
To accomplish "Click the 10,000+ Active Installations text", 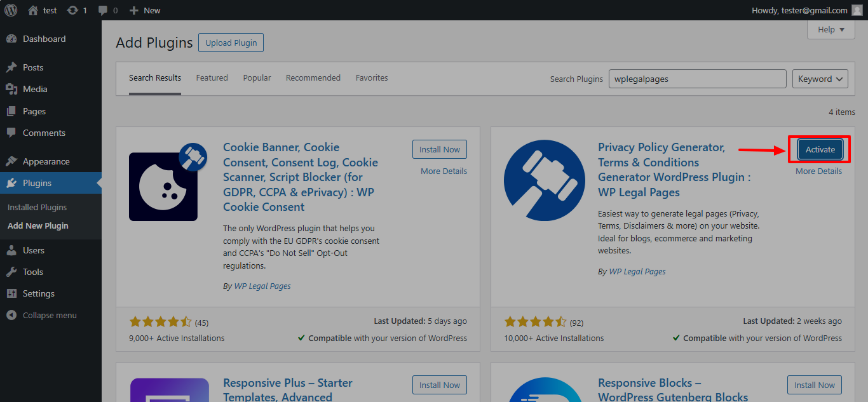I will pyautogui.click(x=554, y=338).
